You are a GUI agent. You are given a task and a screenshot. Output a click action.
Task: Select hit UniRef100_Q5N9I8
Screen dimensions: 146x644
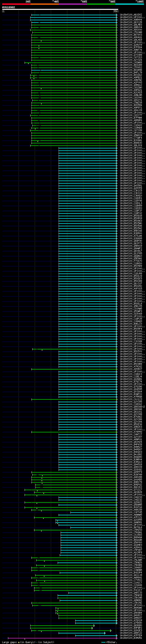(131, 135)
